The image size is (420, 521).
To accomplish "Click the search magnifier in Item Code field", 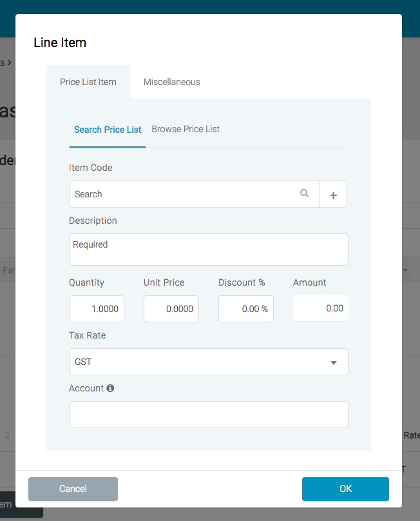I will [x=303, y=193].
